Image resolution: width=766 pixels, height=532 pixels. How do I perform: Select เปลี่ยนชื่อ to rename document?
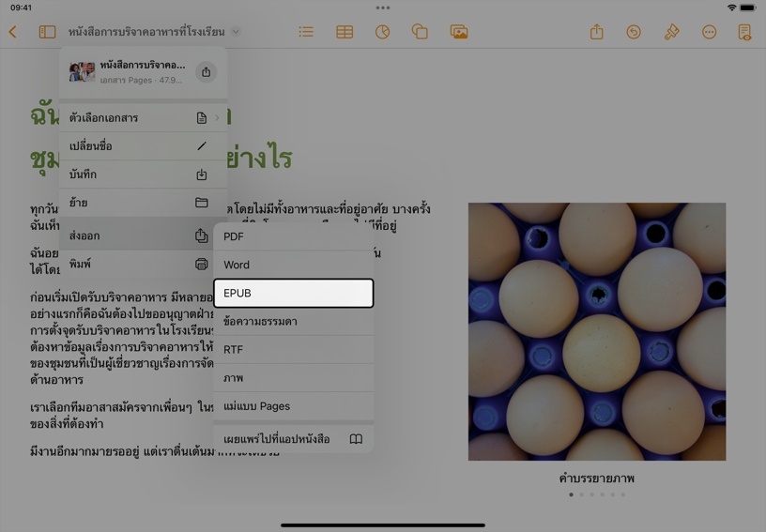pyautogui.click(x=143, y=146)
